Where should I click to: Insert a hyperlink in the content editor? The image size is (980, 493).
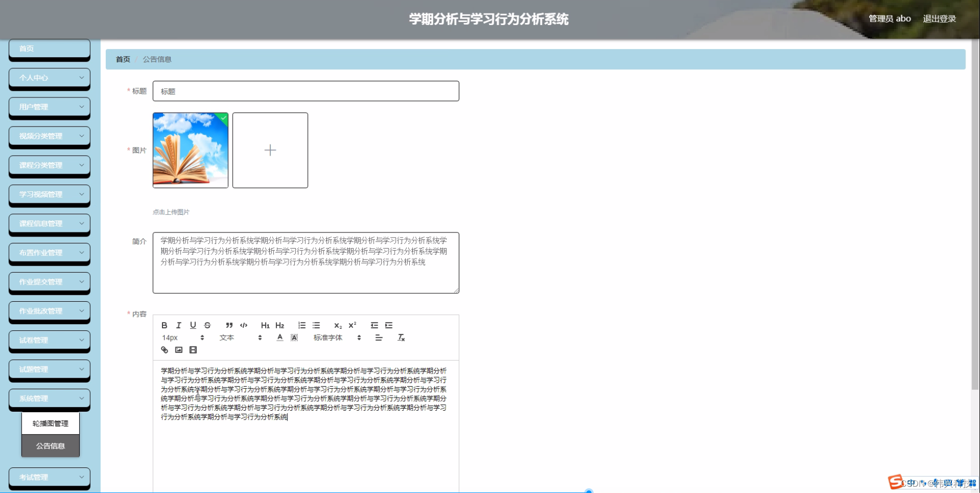[165, 350]
